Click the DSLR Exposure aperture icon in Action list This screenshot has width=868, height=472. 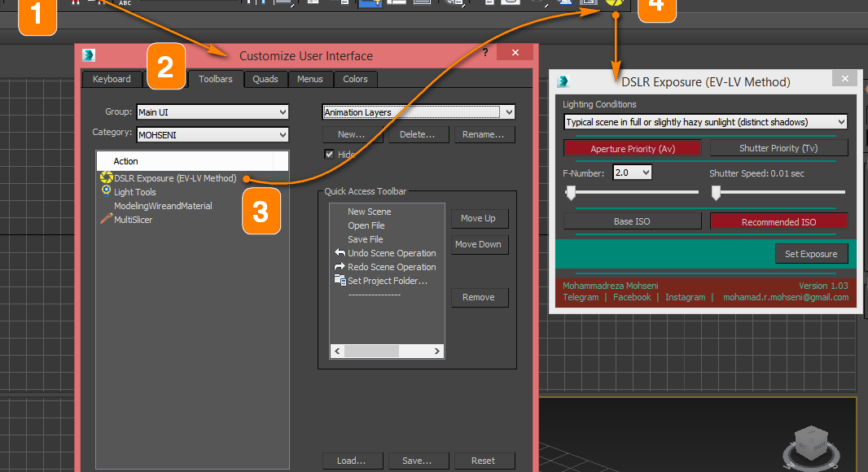pyautogui.click(x=105, y=178)
